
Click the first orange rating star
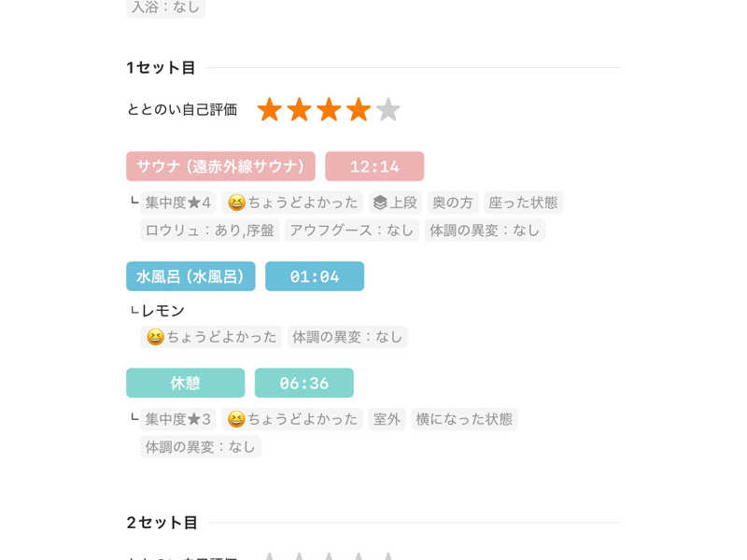270,109
